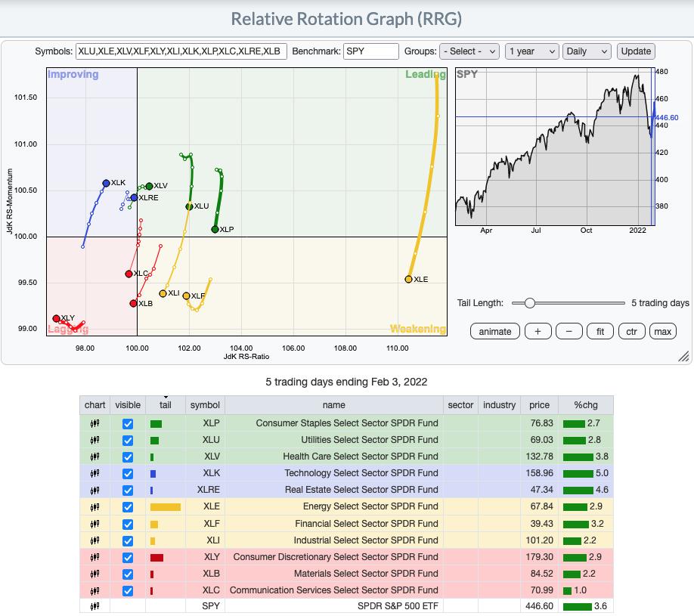Zoom out with the minus button
The image size is (694, 616).
[x=569, y=332]
